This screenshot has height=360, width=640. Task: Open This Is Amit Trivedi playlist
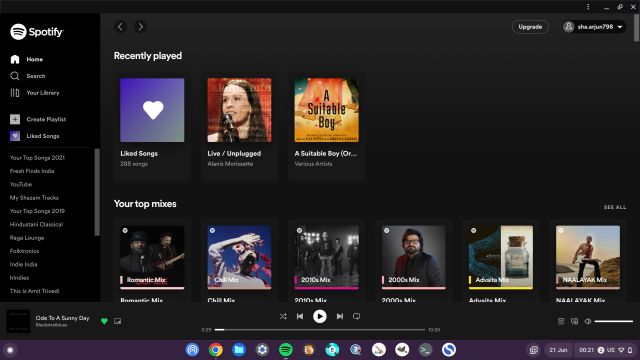34,291
